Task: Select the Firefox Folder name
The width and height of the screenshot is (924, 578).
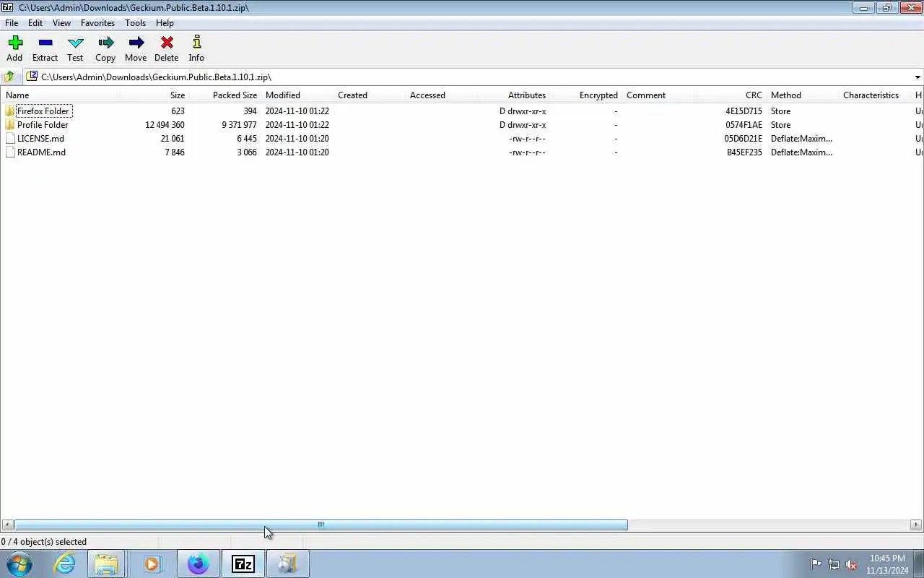Action: coord(43,111)
